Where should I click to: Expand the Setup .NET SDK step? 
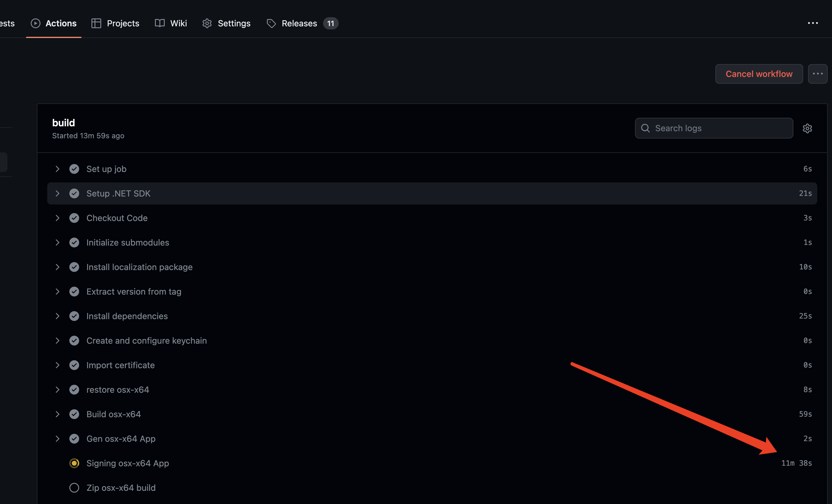point(57,193)
